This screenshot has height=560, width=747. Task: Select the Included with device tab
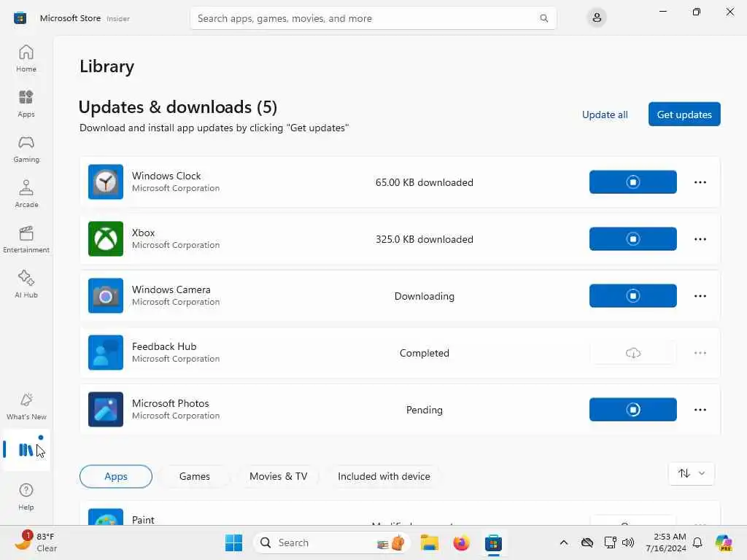pyautogui.click(x=384, y=476)
